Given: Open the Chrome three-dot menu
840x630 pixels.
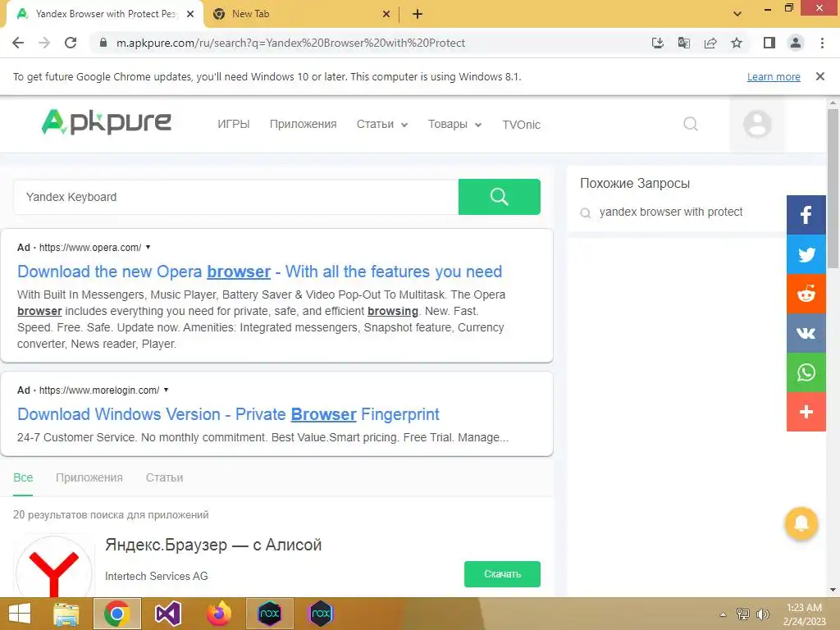Looking at the screenshot, I should coord(822,43).
